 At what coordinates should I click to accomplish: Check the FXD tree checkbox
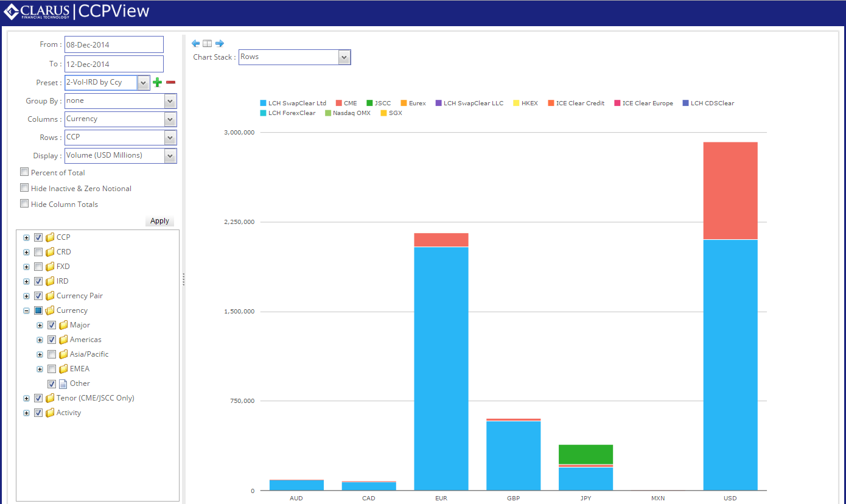(38, 267)
